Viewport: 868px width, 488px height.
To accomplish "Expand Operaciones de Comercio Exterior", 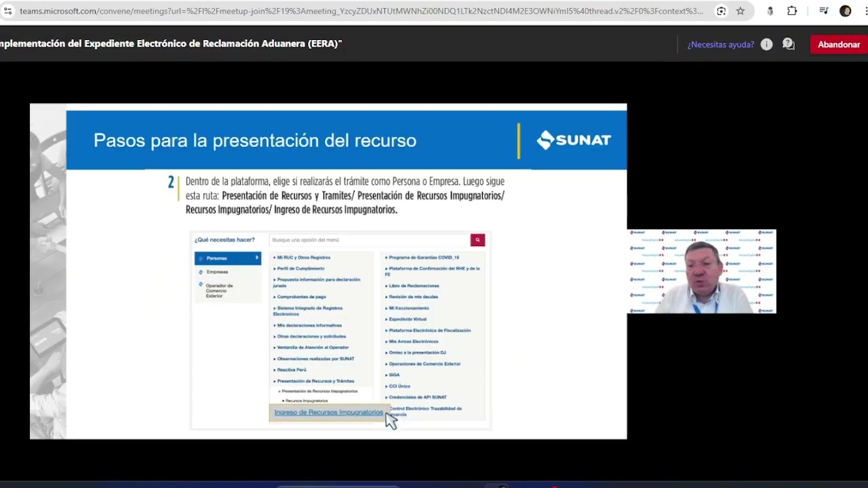I will tap(425, 364).
